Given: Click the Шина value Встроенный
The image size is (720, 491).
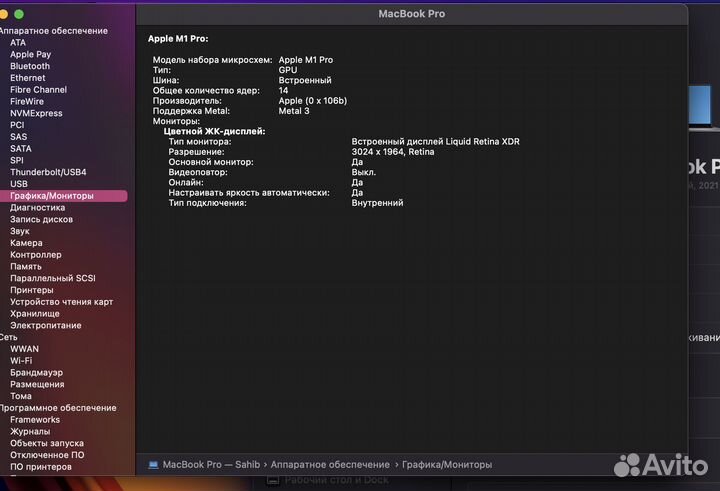Looking at the screenshot, I should [305, 80].
